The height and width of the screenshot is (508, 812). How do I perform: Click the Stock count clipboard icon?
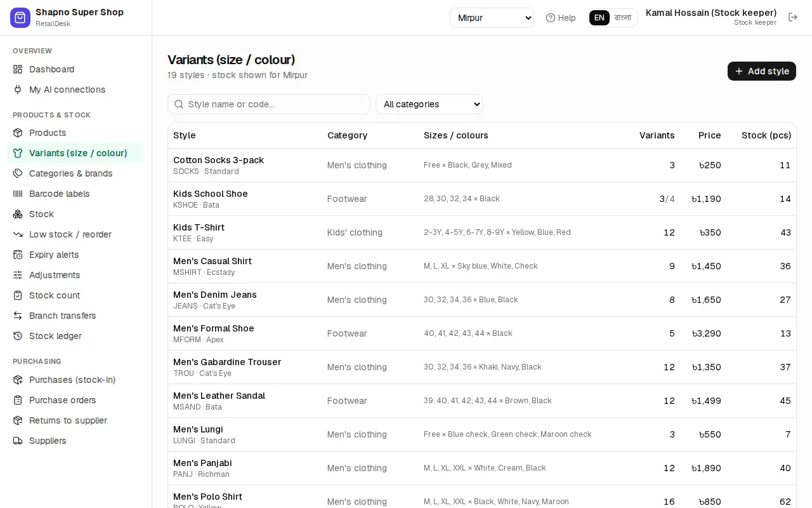18,295
